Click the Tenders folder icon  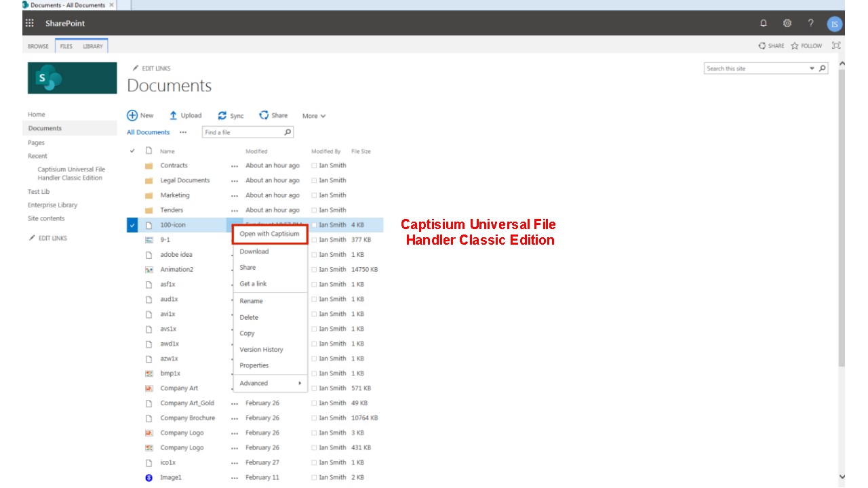point(149,211)
